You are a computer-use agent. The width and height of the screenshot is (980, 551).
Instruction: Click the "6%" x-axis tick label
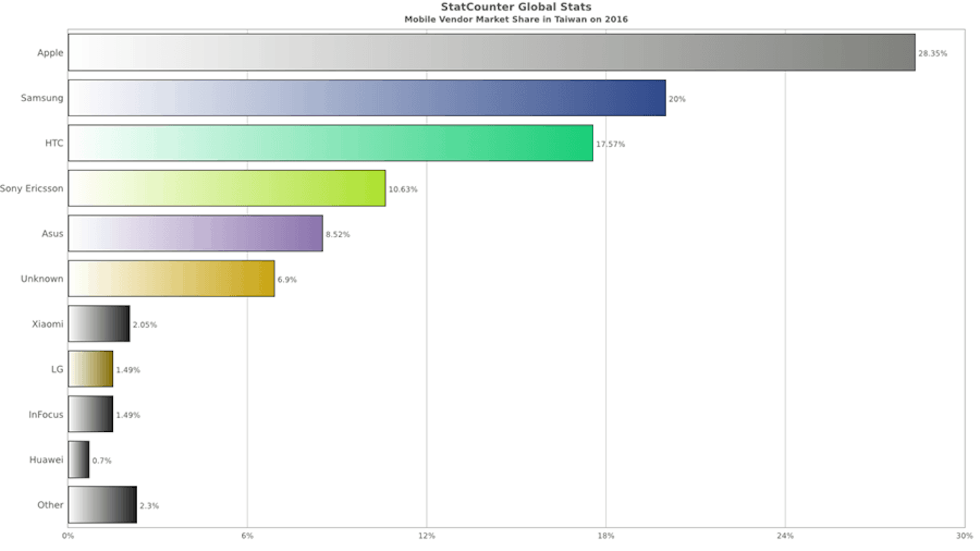click(247, 536)
